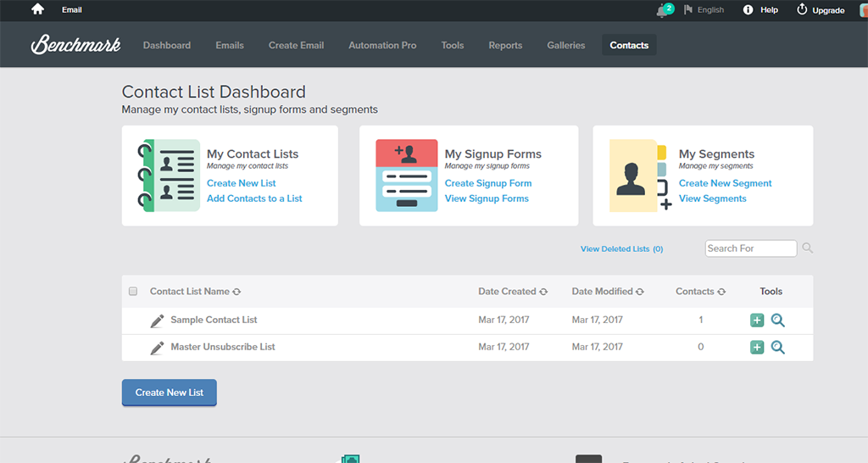Click the Create New List link in card
Image resolution: width=868 pixels, height=463 pixels.
coord(242,183)
